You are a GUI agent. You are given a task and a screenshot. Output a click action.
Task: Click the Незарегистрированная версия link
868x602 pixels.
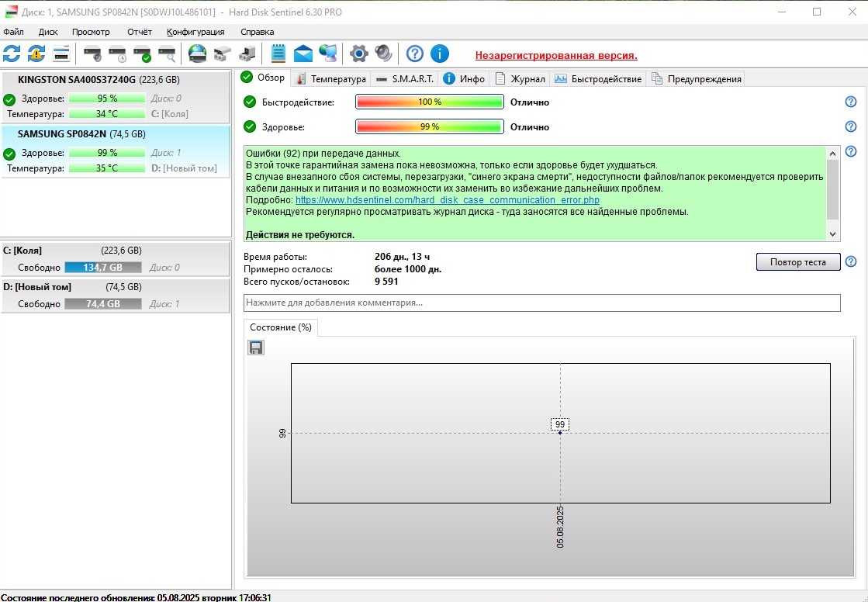556,56
